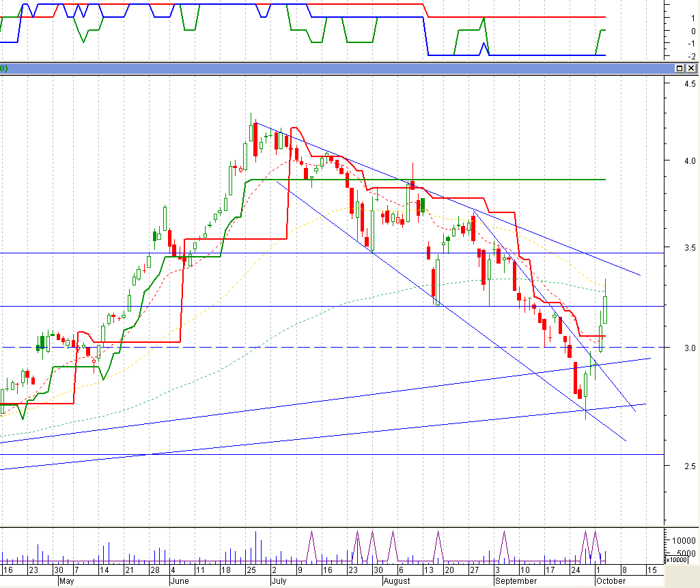Image resolution: width=700 pixels, height=588 pixels.
Task: Select the 20 date label in August
Action: click(449, 570)
